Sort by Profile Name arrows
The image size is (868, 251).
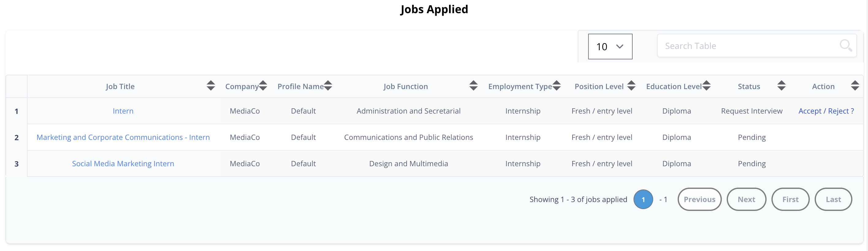328,86
